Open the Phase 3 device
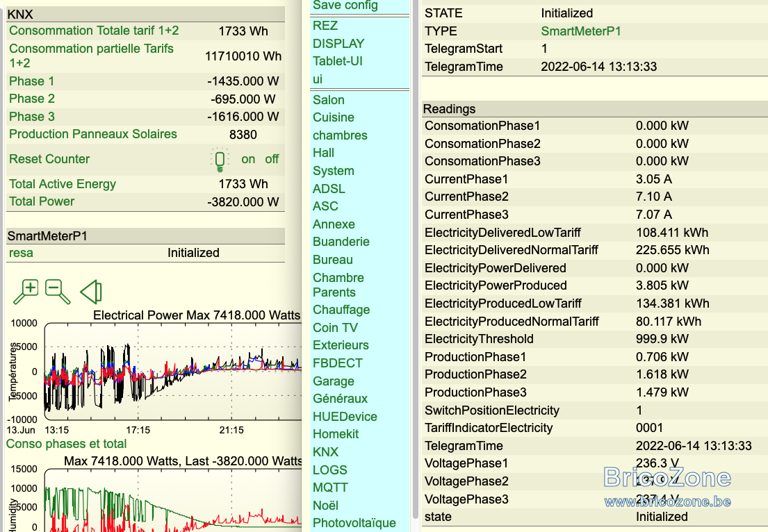The image size is (768, 532). coord(32,117)
